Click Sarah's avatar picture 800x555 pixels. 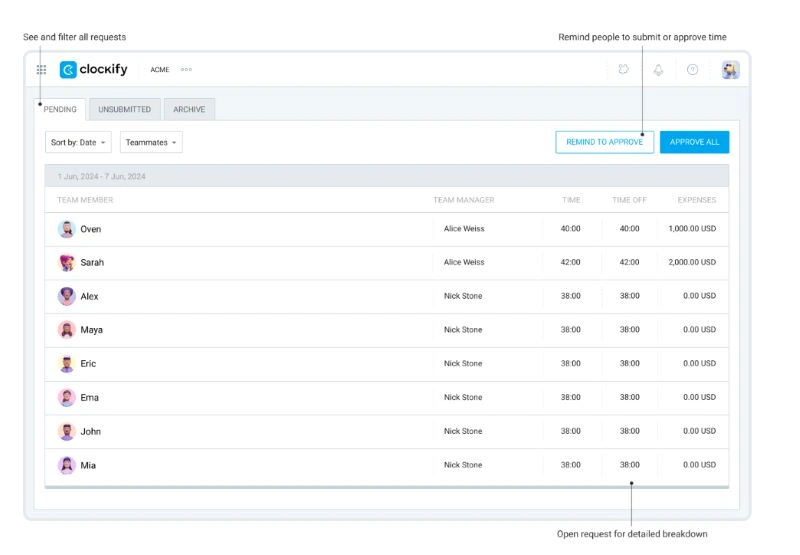pos(67,263)
